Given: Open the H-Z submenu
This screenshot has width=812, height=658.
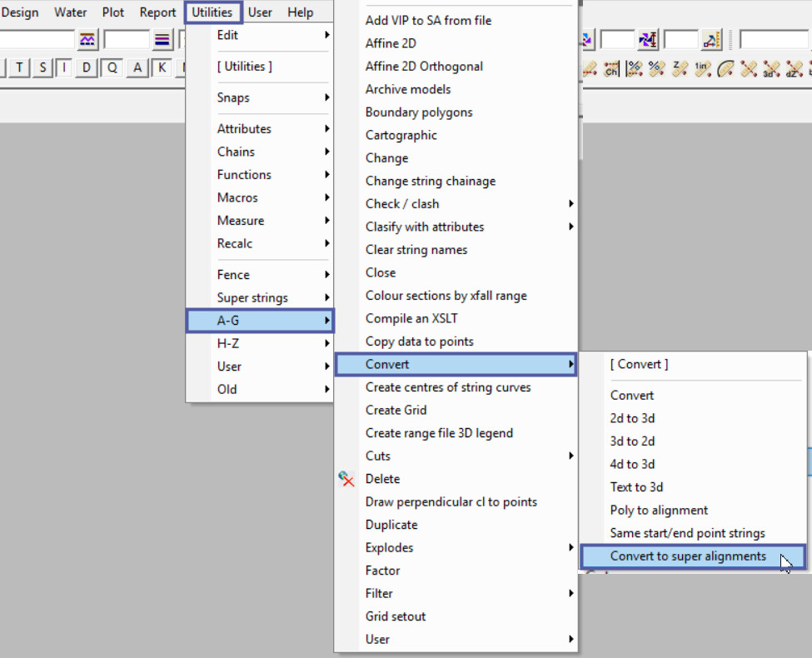Looking at the screenshot, I should [x=260, y=343].
